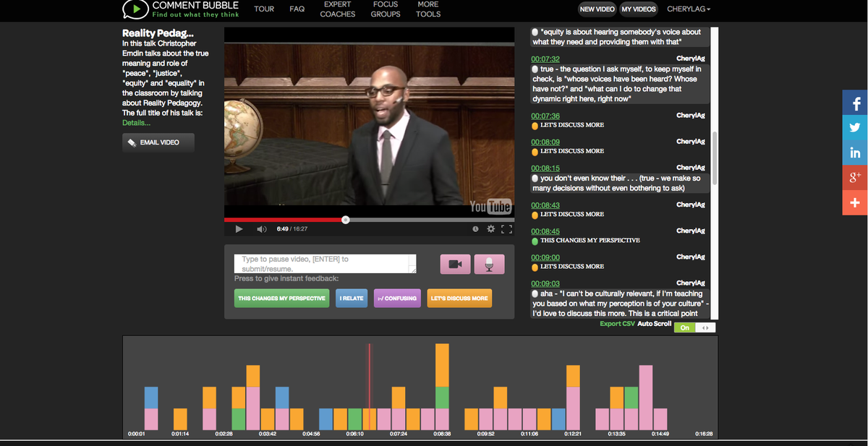Click the CONFUSING feedback button
The height and width of the screenshot is (446, 868).
[396, 298]
